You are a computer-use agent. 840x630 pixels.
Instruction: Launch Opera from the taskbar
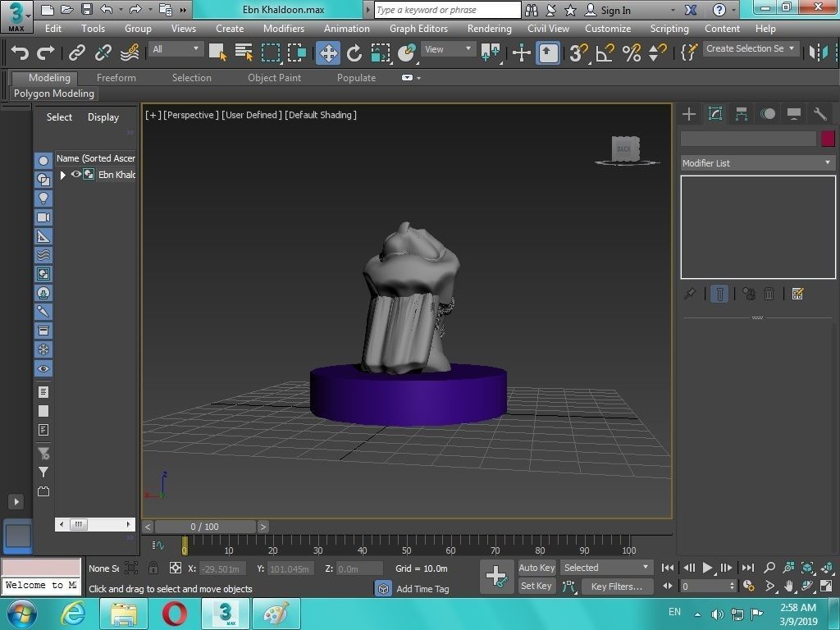pos(174,614)
